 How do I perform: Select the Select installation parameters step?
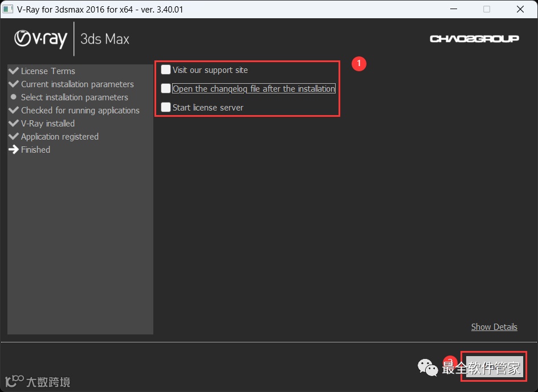click(75, 97)
